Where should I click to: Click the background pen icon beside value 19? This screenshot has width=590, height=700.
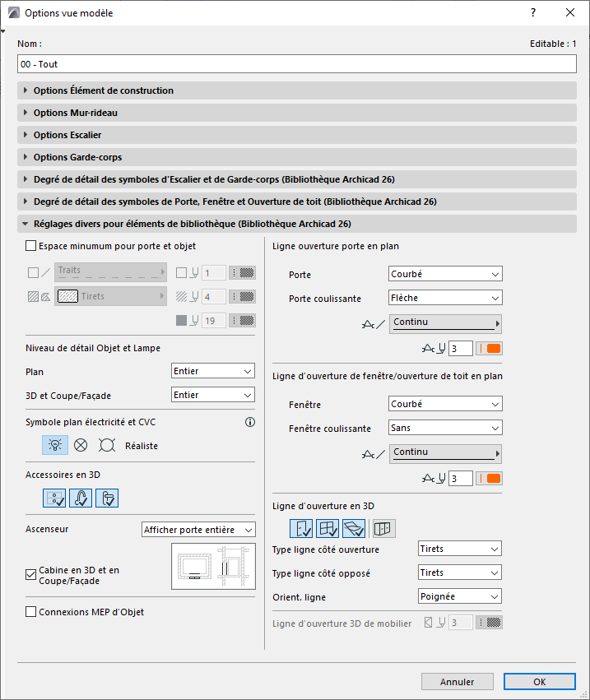[187, 320]
